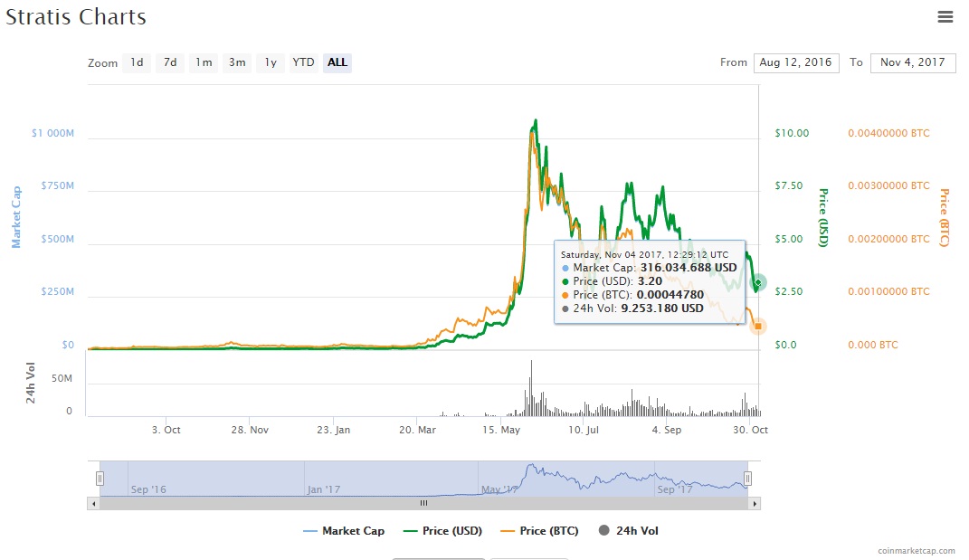Click the navigator scrollbar right arrow

click(755, 504)
